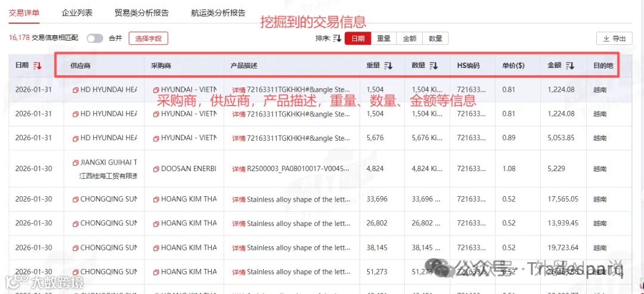Click the 单价($) column header

click(513, 65)
